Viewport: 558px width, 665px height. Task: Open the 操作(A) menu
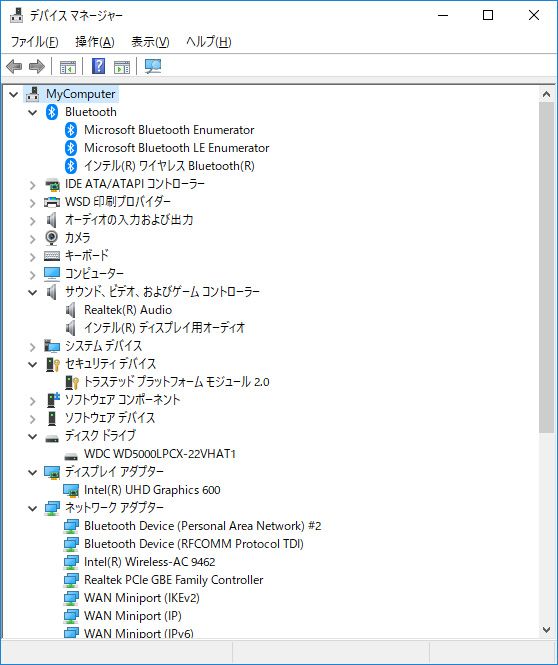coord(95,42)
